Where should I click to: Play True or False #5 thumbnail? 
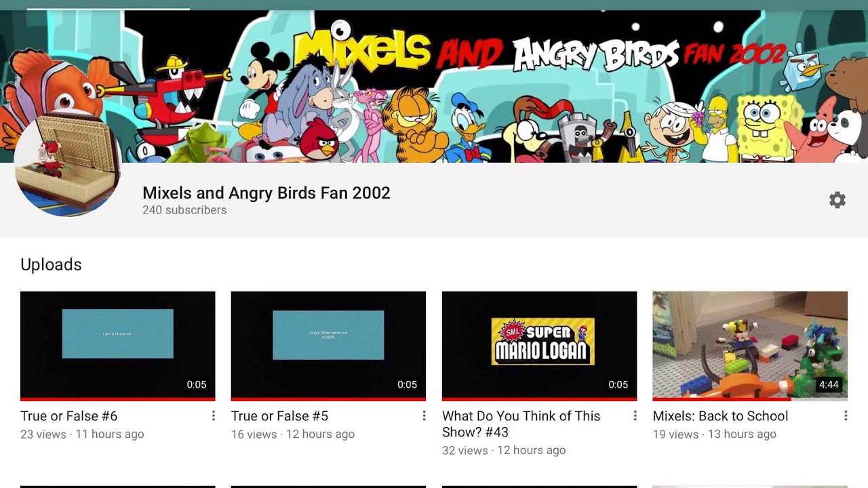tap(328, 346)
